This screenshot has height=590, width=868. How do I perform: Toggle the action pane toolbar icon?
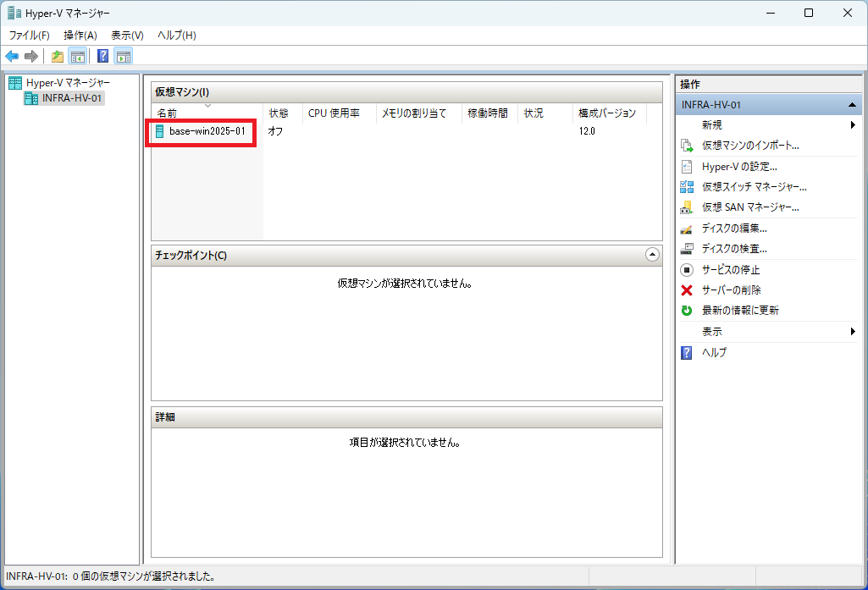[124, 56]
